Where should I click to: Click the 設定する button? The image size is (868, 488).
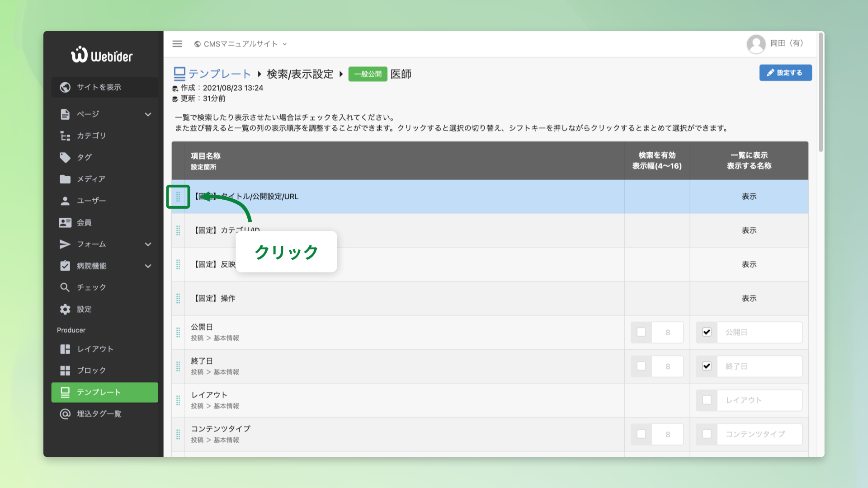[785, 72]
